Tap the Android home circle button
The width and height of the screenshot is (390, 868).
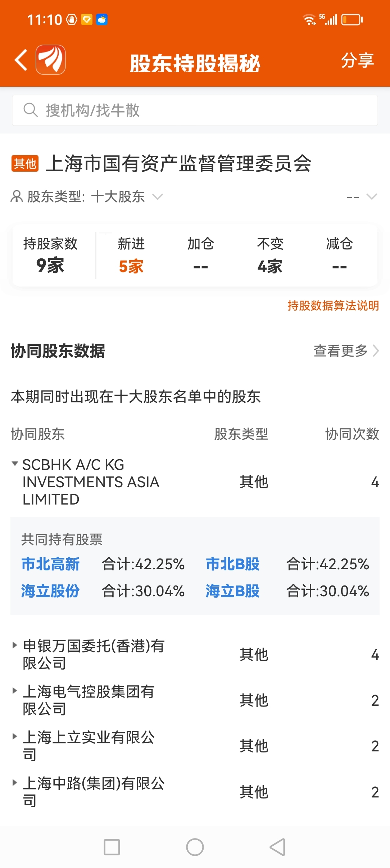(x=195, y=847)
